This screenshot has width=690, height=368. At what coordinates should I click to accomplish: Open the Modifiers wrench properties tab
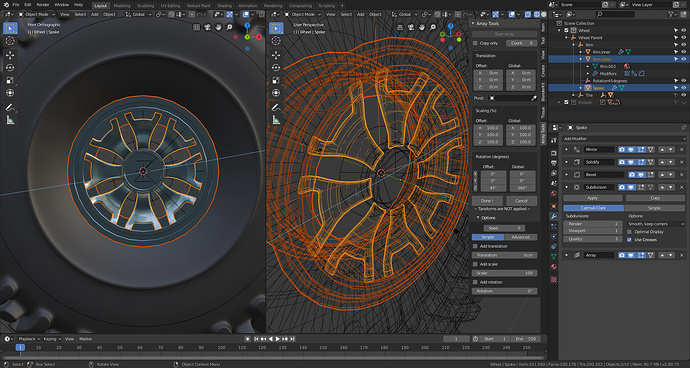554,216
